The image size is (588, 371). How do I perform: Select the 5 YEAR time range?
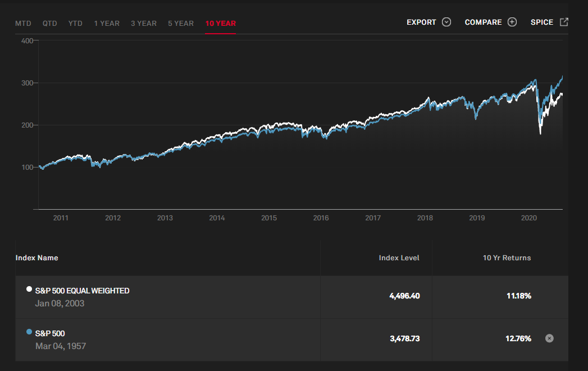pos(181,24)
